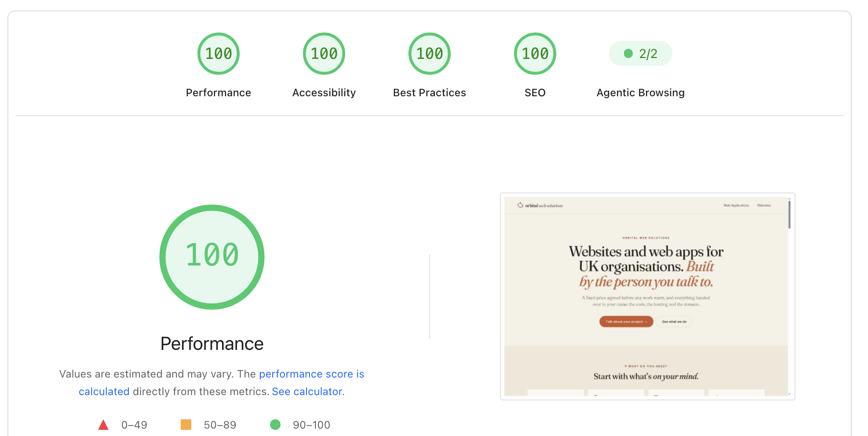Click the final page screenshot thumbnail
Image resolution: width=868 pixels, height=436 pixels.
click(648, 297)
